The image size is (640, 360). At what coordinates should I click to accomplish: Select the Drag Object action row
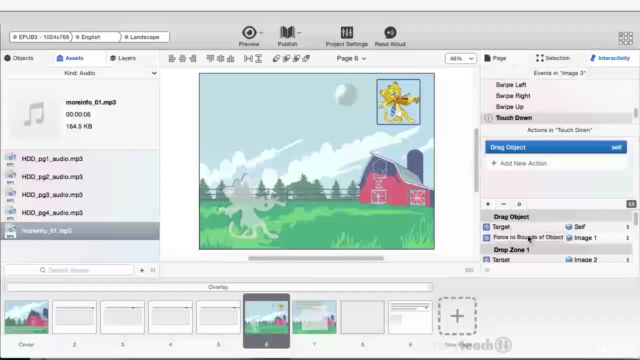(556, 147)
